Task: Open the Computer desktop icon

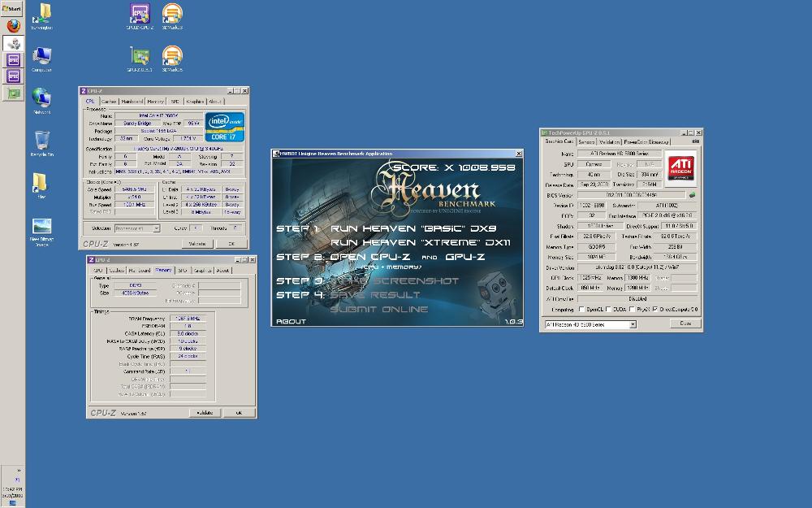Action: pos(41,59)
